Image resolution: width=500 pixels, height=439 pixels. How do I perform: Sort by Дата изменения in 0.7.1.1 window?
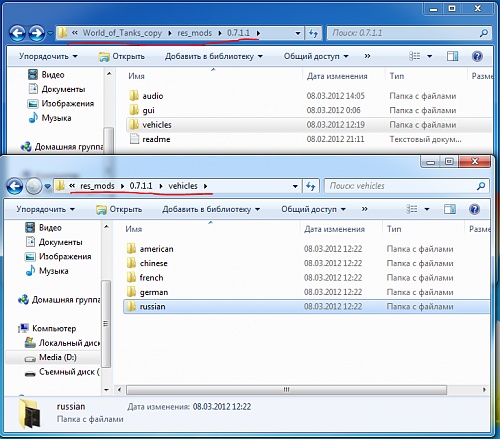tap(337, 76)
